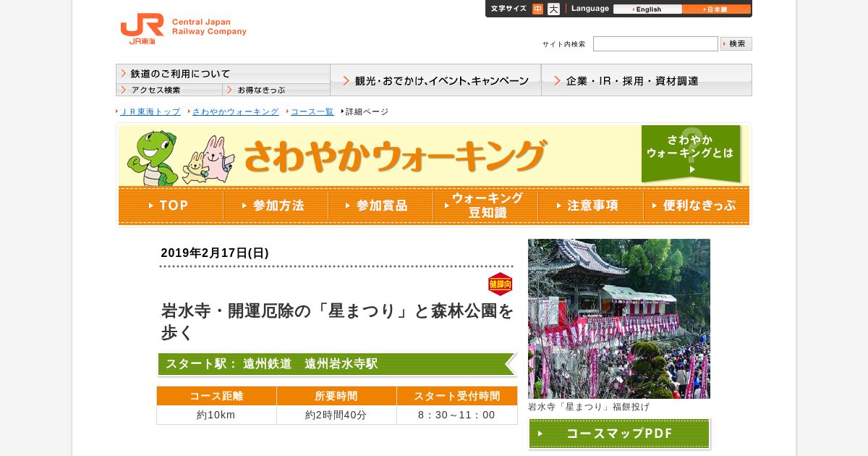Open 鉄道のご利用について menu
This screenshot has height=456, width=868.
point(223,74)
